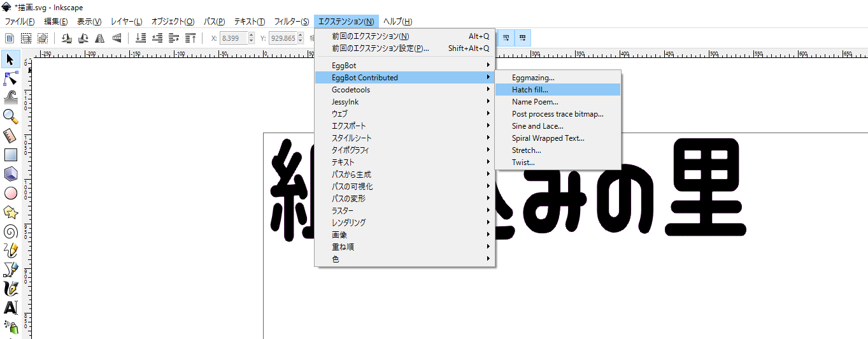The height and width of the screenshot is (339, 868).
Task: Choose Sine and Lace... extension
Action: click(557, 126)
